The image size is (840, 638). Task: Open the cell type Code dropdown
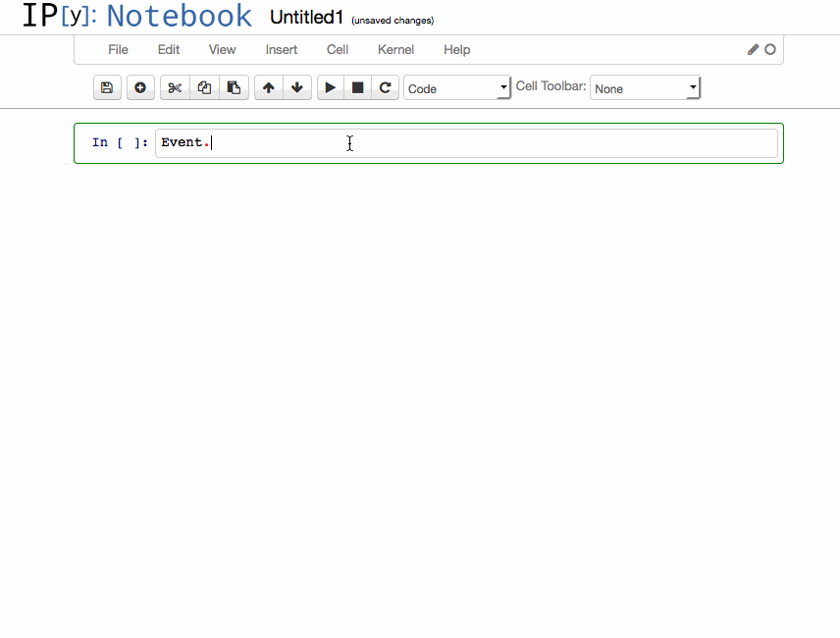click(457, 88)
